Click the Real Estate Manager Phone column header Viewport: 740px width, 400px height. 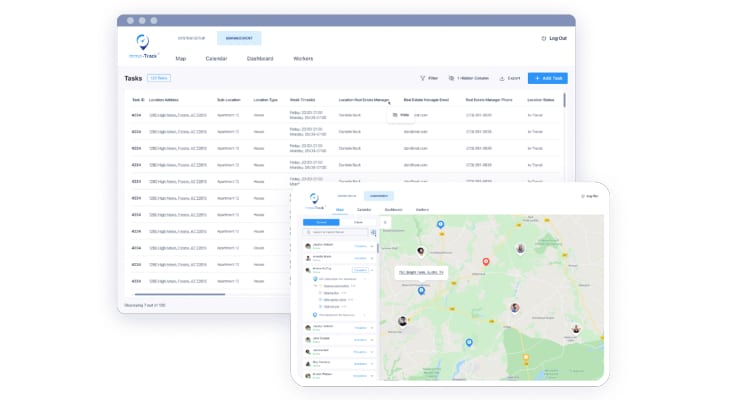point(489,100)
